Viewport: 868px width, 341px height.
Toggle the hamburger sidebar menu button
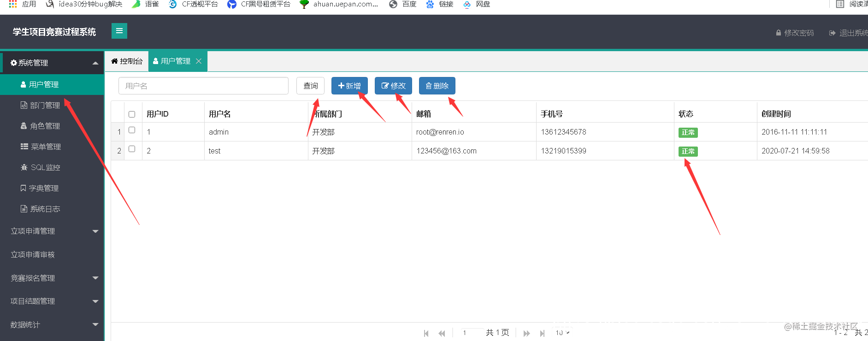pyautogui.click(x=119, y=31)
